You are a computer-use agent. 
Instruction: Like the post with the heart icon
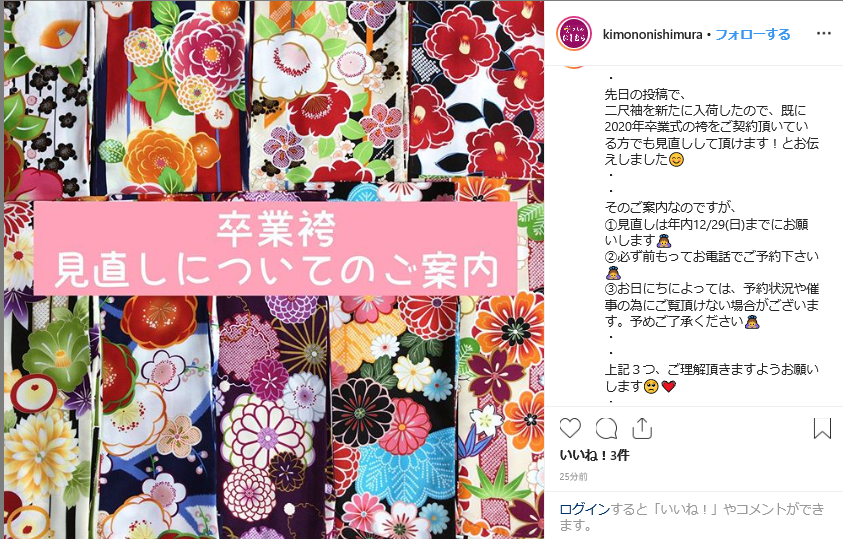[x=570, y=428]
